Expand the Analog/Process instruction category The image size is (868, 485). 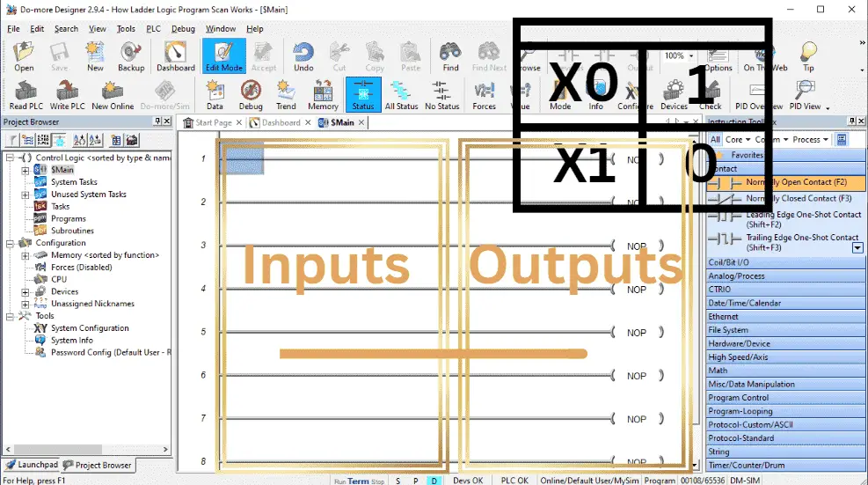tap(785, 276)
